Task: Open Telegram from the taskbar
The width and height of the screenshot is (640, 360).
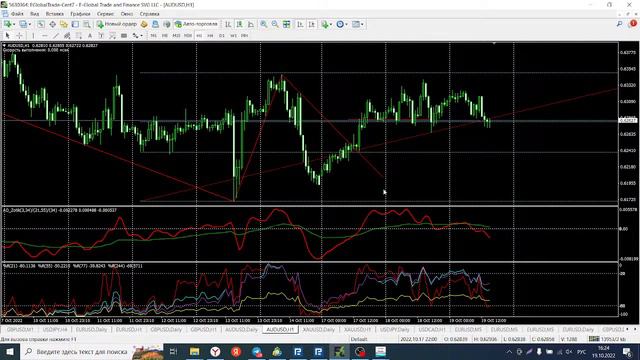Action: (257, 351)
